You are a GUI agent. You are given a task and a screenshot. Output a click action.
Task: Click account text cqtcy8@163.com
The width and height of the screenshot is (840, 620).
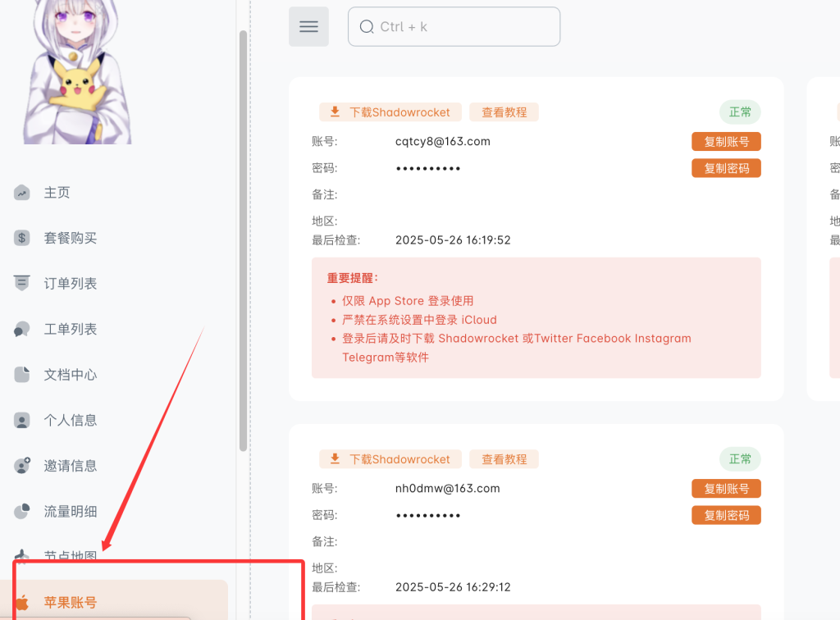click(442, 141)
